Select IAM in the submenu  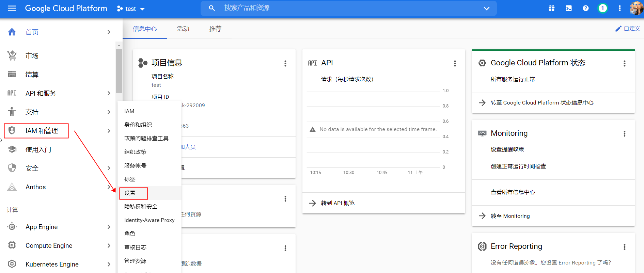[150, 111]
